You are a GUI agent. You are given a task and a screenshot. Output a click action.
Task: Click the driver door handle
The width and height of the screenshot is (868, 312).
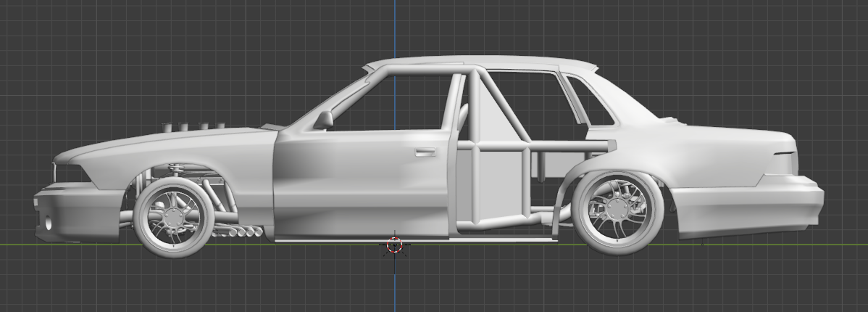pyautogui.click(x=425, y=152)
